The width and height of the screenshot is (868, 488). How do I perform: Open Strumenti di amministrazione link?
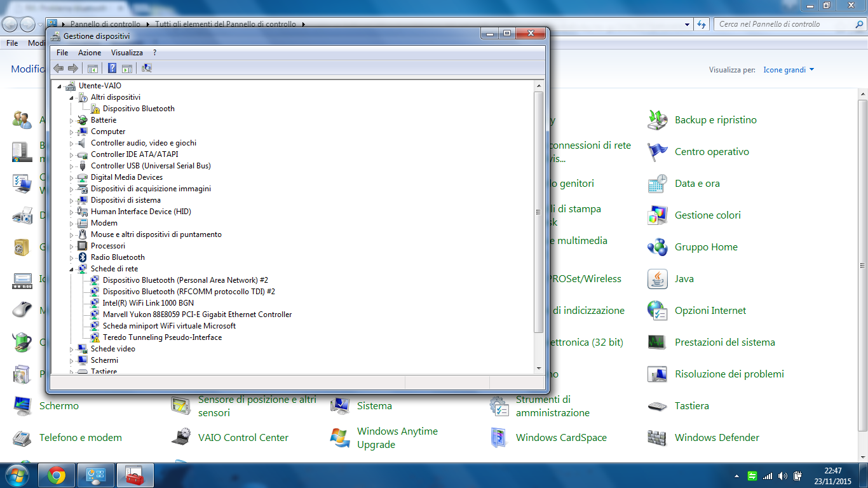[x=553, y=406]
